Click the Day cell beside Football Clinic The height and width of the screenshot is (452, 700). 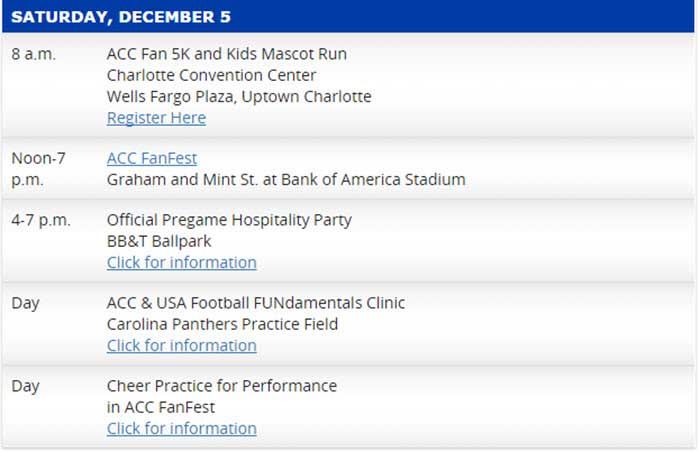pos(26,303)
